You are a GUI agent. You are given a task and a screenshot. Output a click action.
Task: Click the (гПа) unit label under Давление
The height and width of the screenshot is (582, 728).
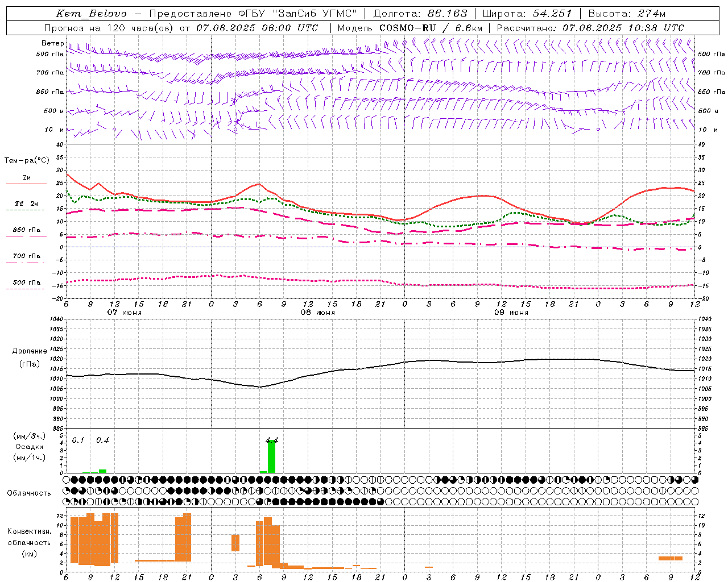(x=30, y=364)
